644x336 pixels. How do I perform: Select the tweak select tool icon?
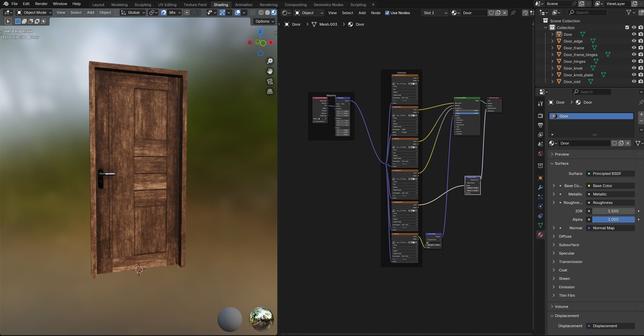8,21
